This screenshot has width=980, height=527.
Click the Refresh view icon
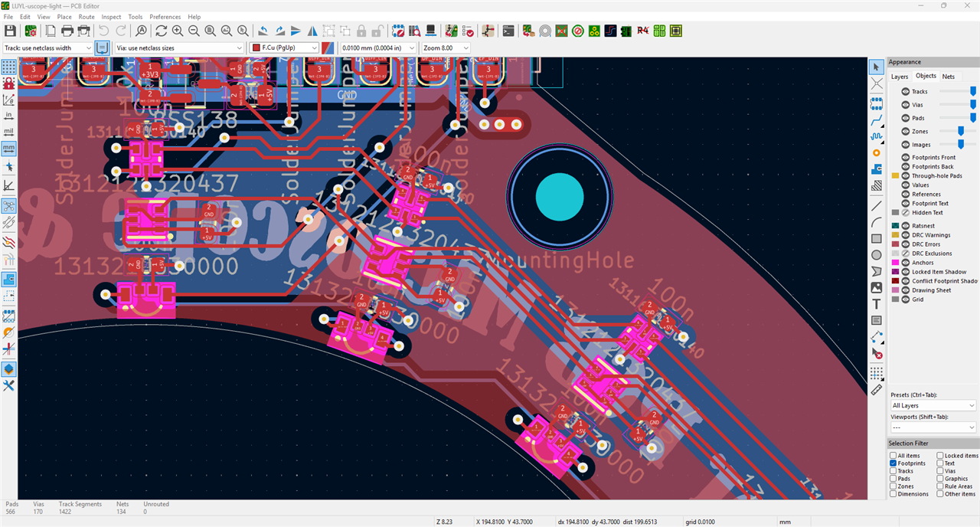pyautogui.click(x=161, y=31)
